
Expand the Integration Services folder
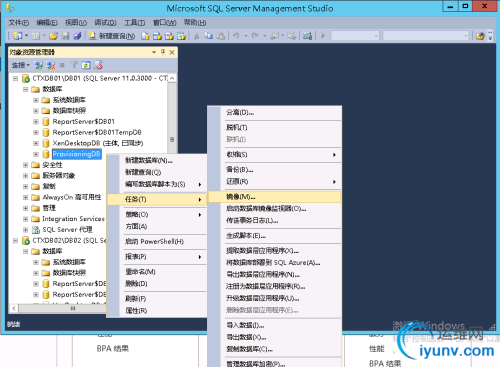(25, 219)
